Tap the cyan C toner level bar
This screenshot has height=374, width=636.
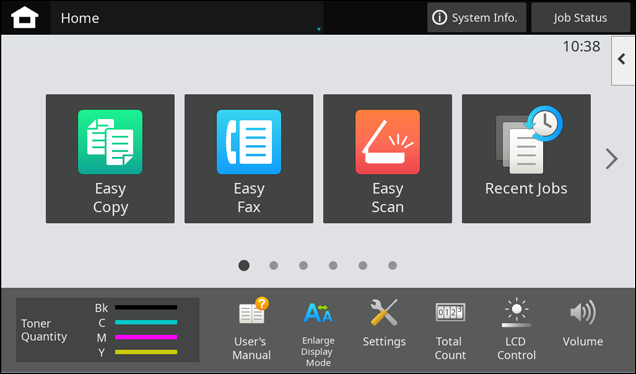tap(146, 322)
